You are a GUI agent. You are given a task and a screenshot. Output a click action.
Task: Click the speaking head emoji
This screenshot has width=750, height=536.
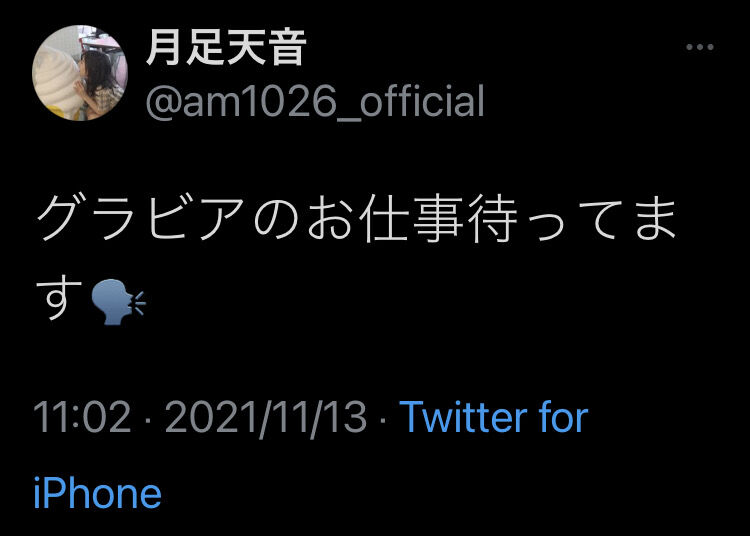(118, 302)
